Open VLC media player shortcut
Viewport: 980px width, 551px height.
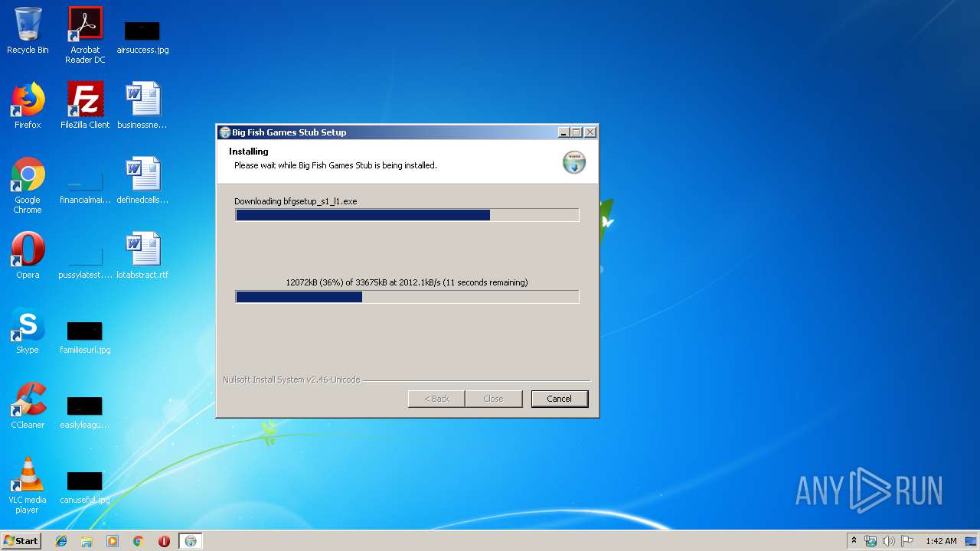coord(28,485)
